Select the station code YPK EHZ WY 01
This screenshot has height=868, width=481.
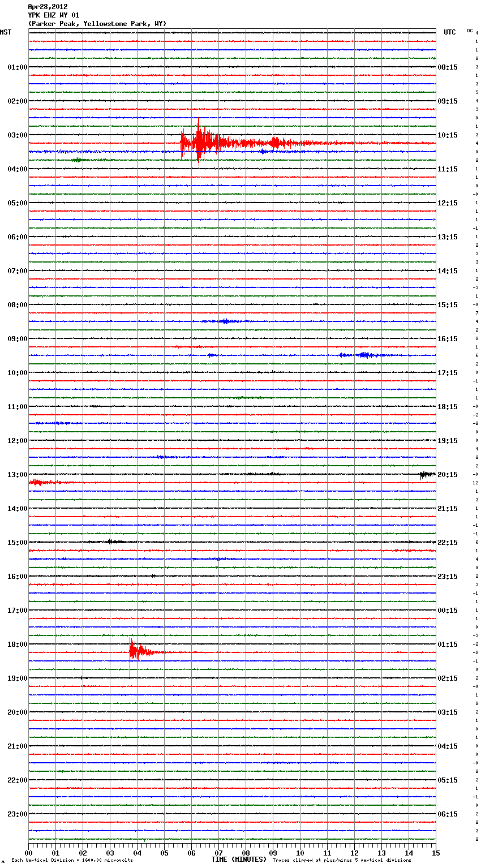(54, 15)
